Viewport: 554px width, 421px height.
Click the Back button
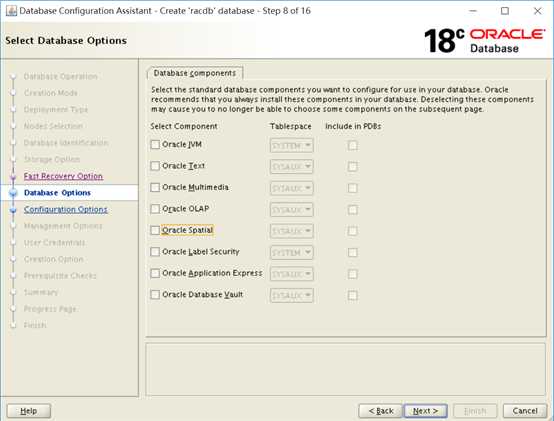tap(381, 411)
